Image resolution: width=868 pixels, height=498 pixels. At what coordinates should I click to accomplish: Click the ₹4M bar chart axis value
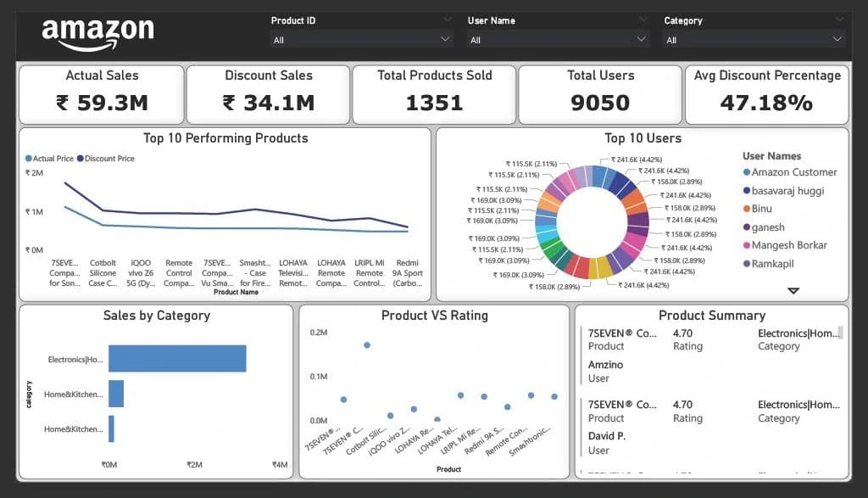(280, 465)
